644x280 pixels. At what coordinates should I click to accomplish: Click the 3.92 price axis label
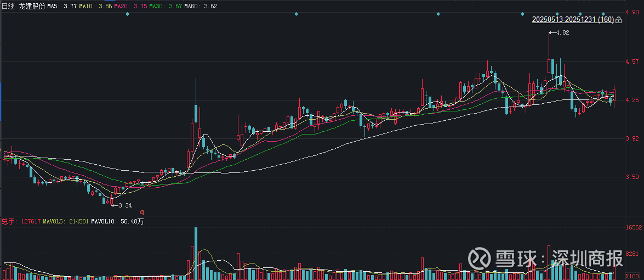(x=631, y=138)
